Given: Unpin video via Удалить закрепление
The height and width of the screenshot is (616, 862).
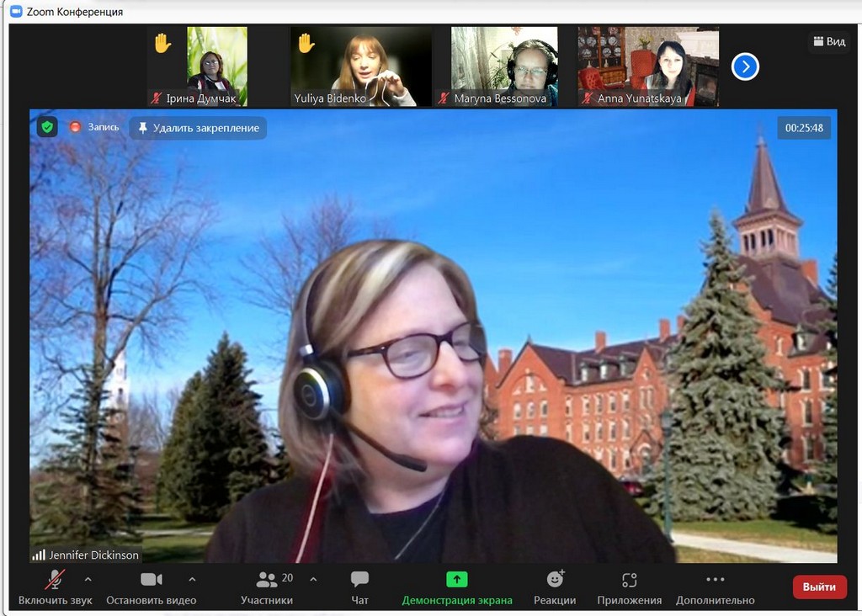Looking at the screenshot, I should coord(198,128).
